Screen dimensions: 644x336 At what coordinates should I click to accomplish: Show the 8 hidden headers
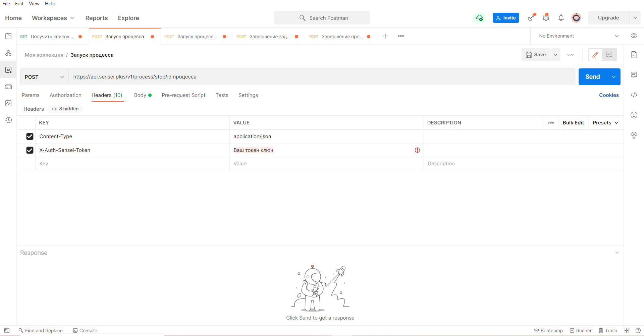(x=65, y=109)
